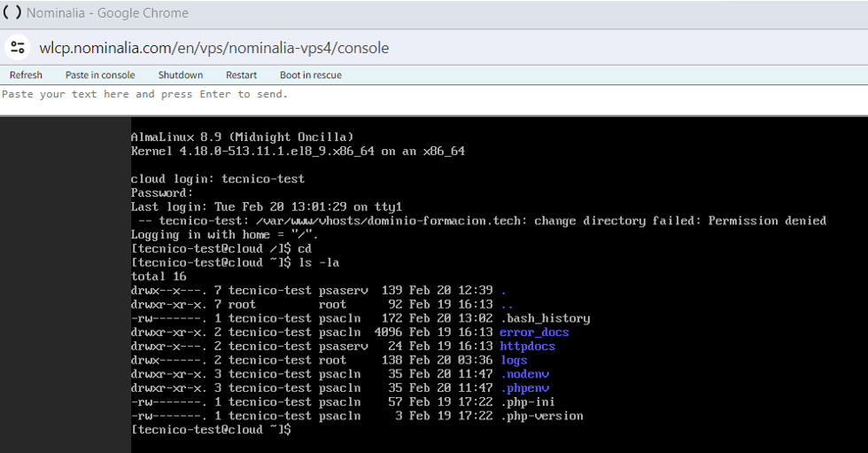Image resolution: width=868 pixels, height=453 pixels.
Task: Click the .php-ini file name
Action: 527,402
